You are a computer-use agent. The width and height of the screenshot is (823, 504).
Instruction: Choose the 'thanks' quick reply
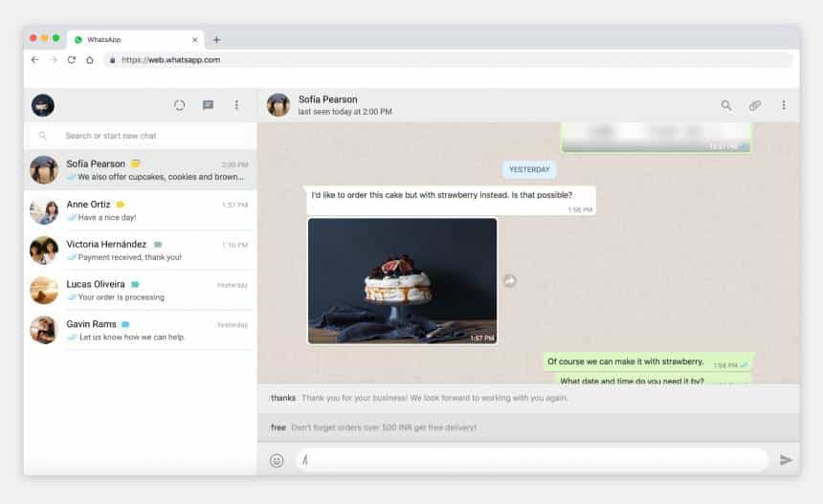(528, 398)
